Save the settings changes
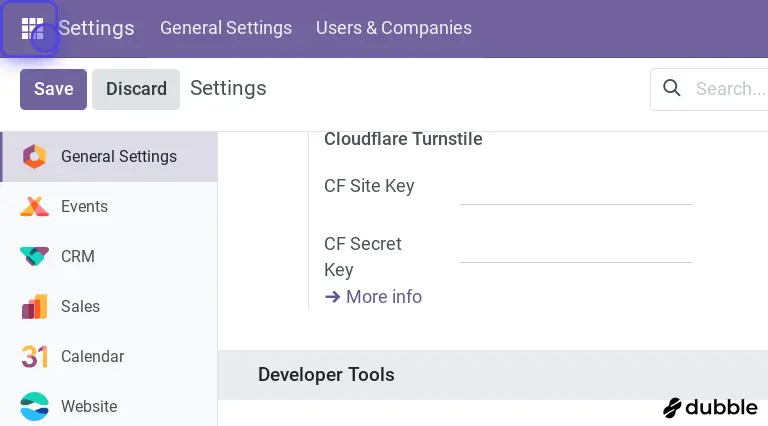 [x=54, y=89]
